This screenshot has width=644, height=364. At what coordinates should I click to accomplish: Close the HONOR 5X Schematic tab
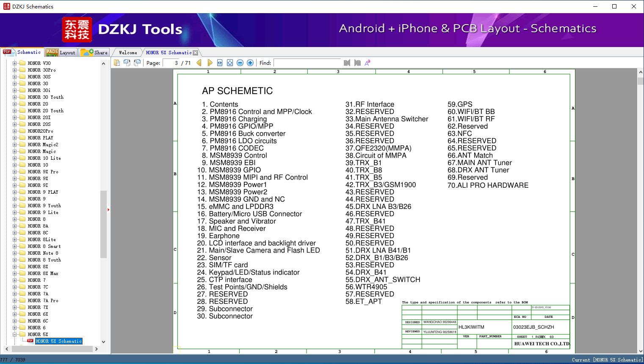195,53
